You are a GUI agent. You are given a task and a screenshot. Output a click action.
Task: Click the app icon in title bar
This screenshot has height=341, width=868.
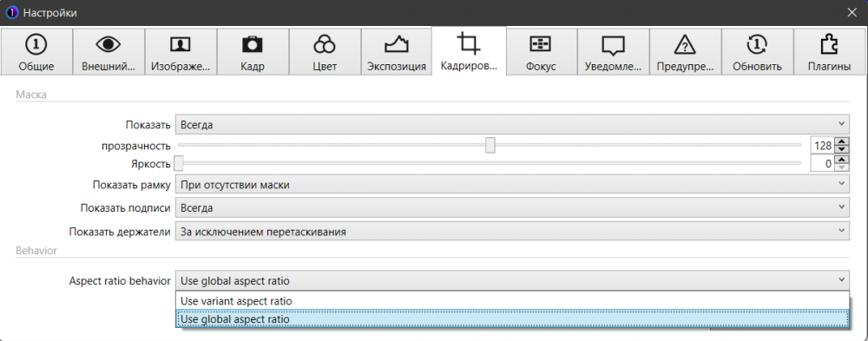[x=11, y=12]
